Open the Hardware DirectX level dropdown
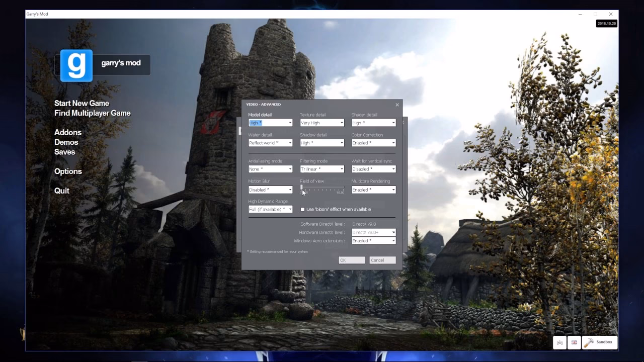644x362 pixels. (x=374, y=232)
